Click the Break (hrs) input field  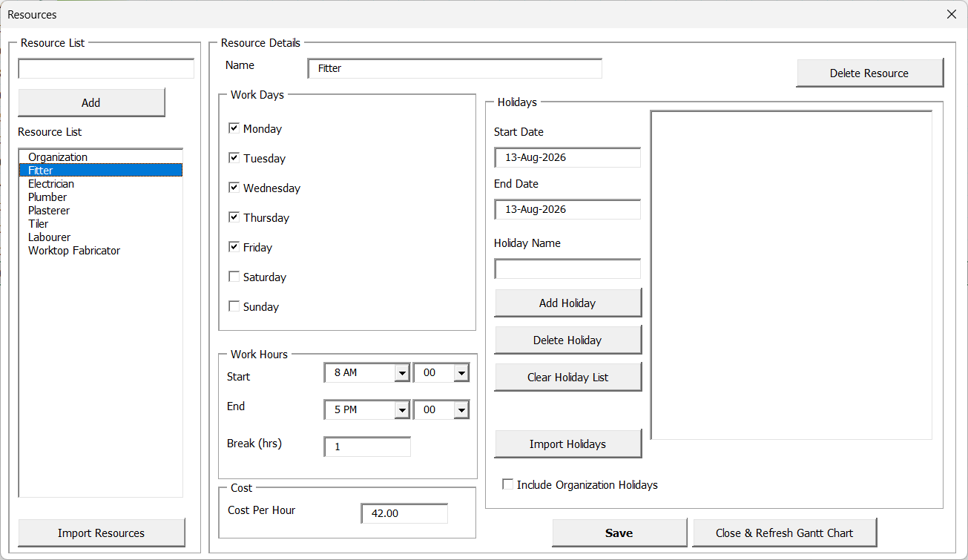tap(367, 447)
